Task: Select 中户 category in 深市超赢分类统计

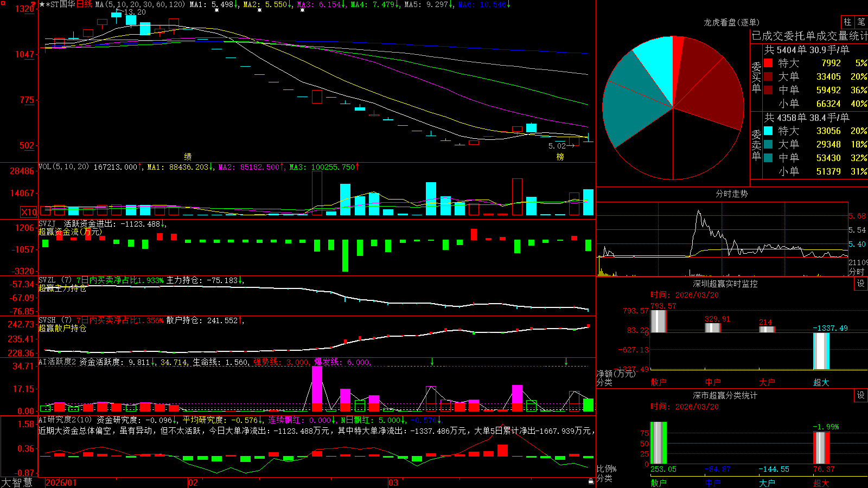Action: click(713, 483)
